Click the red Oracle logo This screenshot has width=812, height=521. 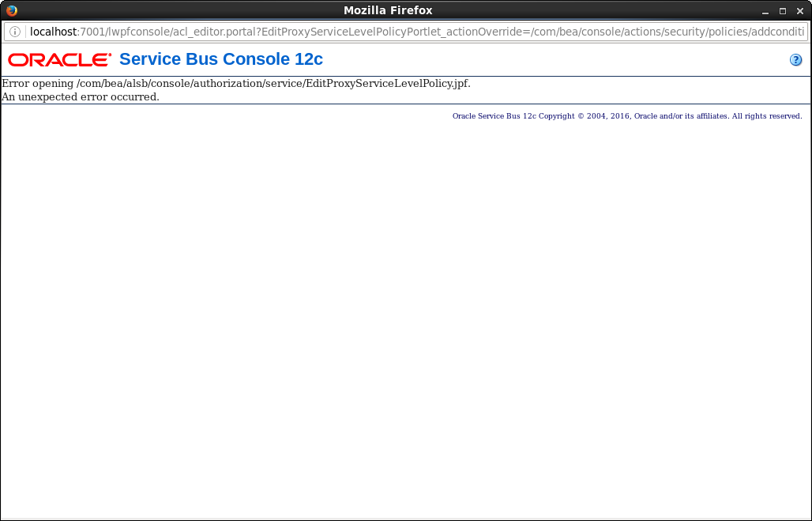pos(60,60)
